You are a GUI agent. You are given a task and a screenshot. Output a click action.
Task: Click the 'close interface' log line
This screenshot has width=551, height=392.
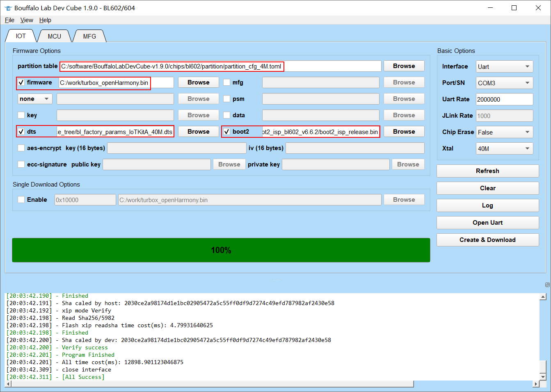59,369
